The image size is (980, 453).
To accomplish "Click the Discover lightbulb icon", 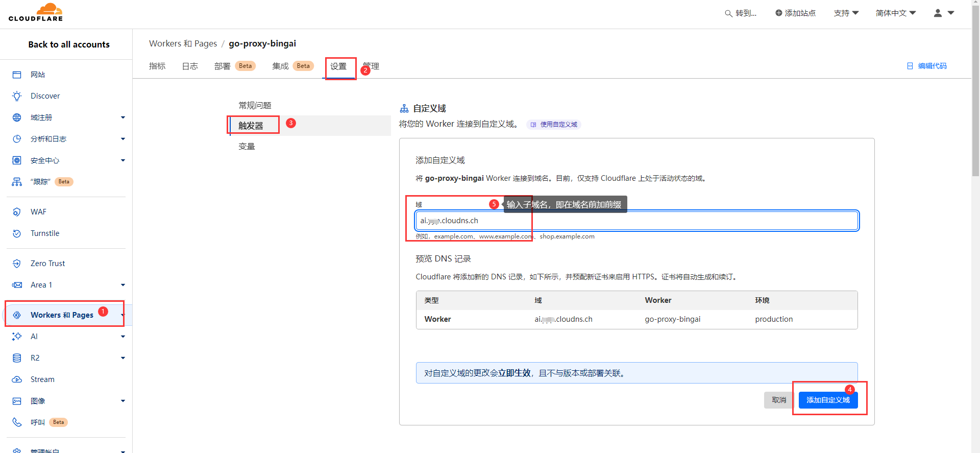I will [x=17, y=96].
